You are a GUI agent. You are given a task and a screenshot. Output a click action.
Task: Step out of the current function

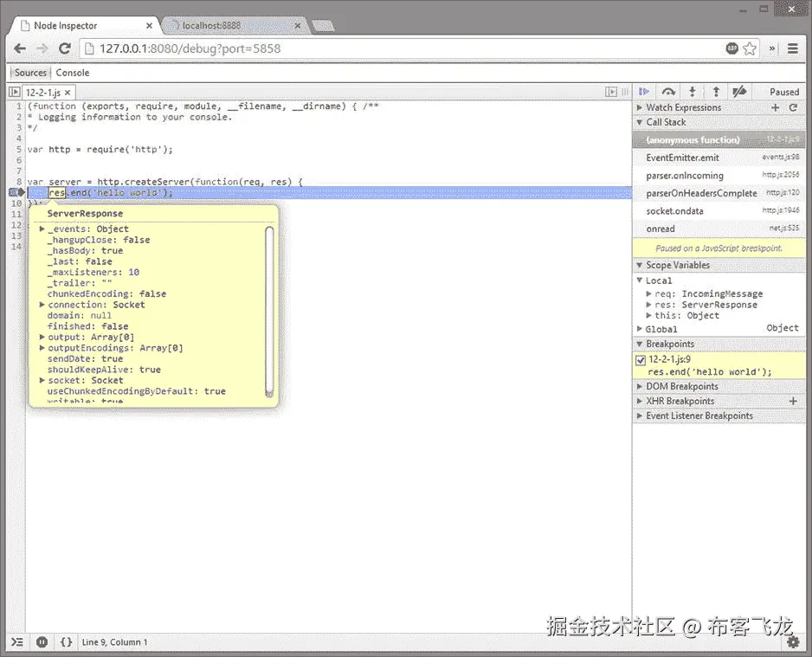click(716, 92)
